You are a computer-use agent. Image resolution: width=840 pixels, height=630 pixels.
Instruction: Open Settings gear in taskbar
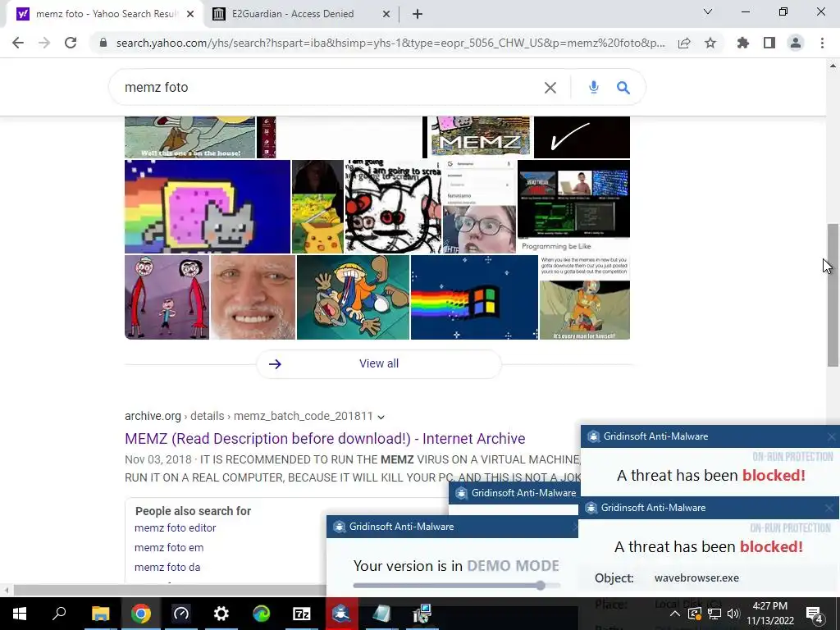(221, 614)
